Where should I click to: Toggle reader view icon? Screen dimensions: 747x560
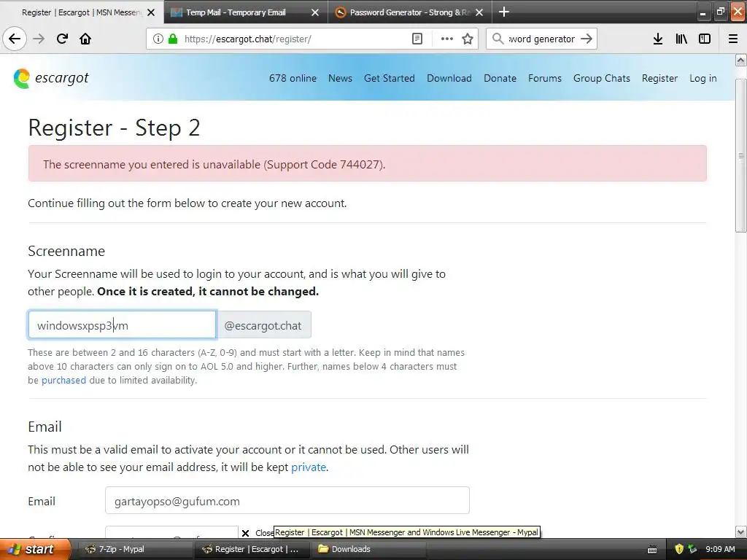pos(417,39)
